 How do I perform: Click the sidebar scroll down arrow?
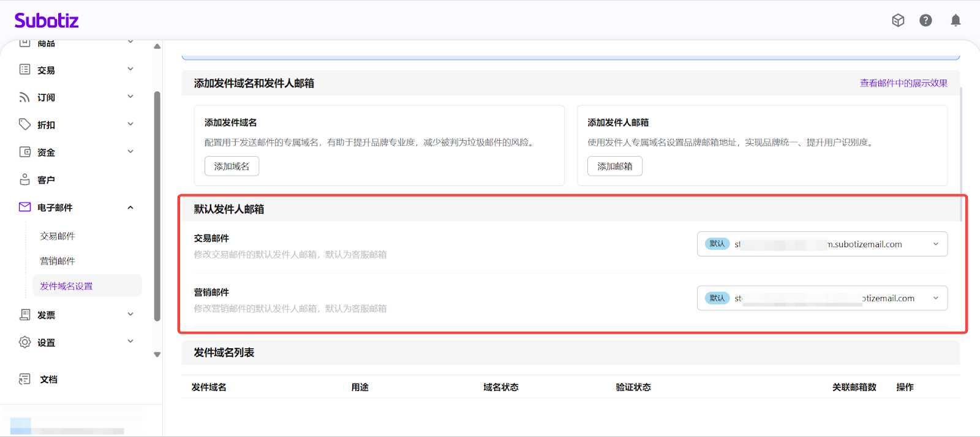coord(157,354)
